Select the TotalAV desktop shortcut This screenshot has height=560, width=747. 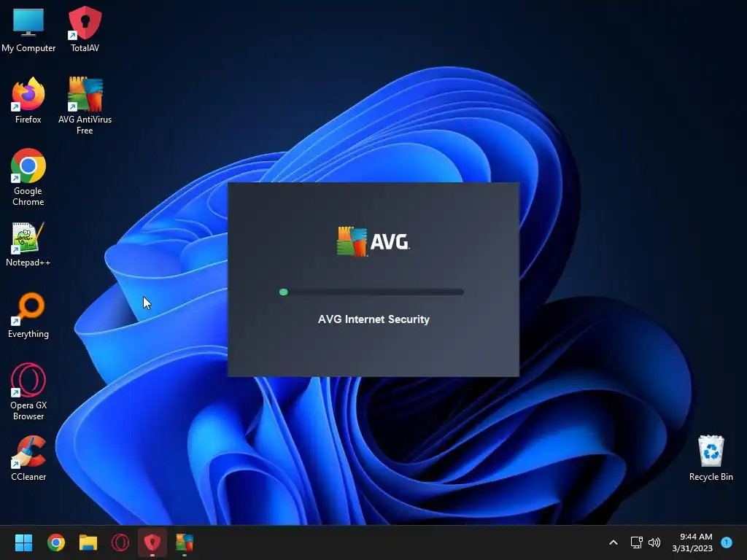click(x=85, y=29)
